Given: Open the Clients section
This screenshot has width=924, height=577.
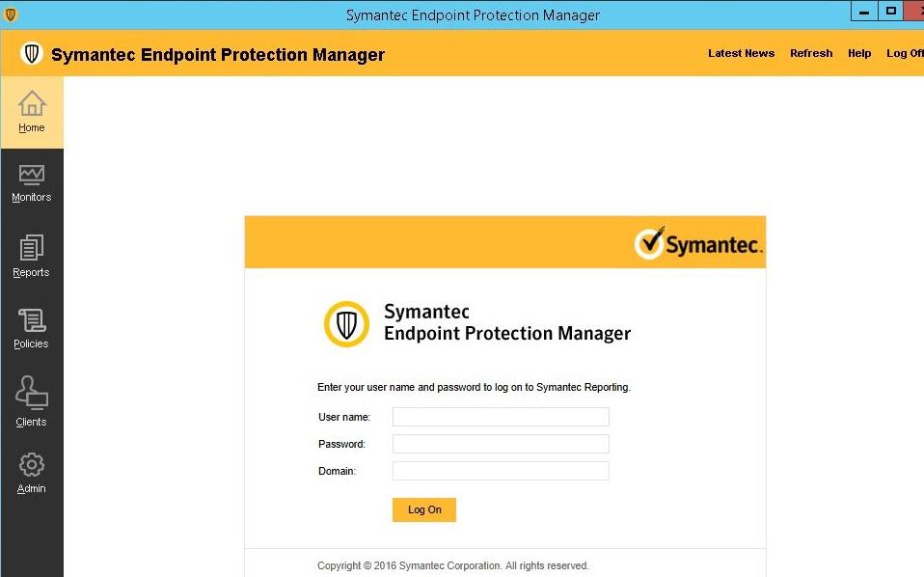Looking at the screenshot, I should coord(32,401).
